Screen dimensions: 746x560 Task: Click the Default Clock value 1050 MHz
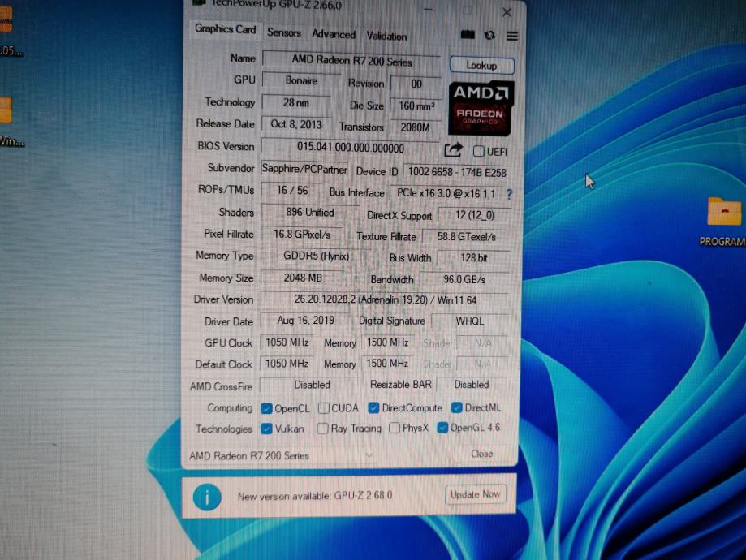(x=287, y=364)
